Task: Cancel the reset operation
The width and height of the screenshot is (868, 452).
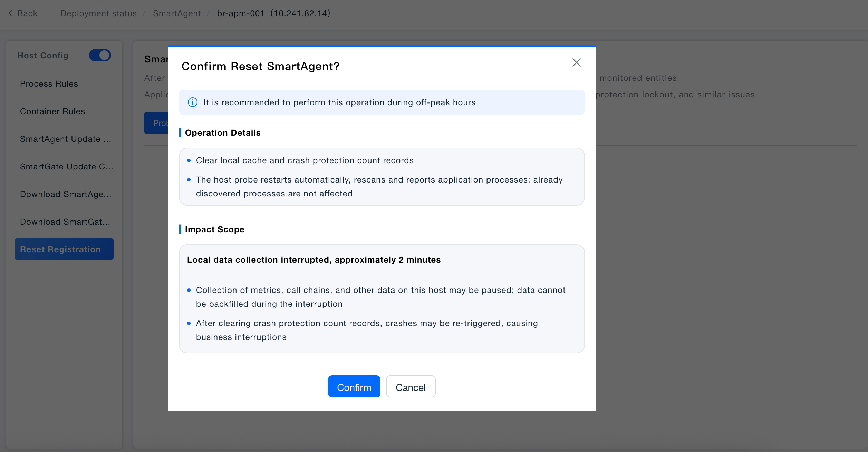Action: (411, 386)
